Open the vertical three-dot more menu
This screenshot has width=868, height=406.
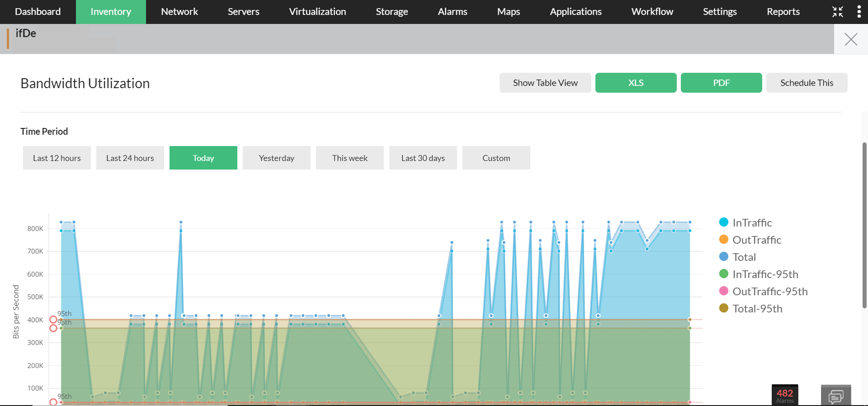[x=859, y=12]
